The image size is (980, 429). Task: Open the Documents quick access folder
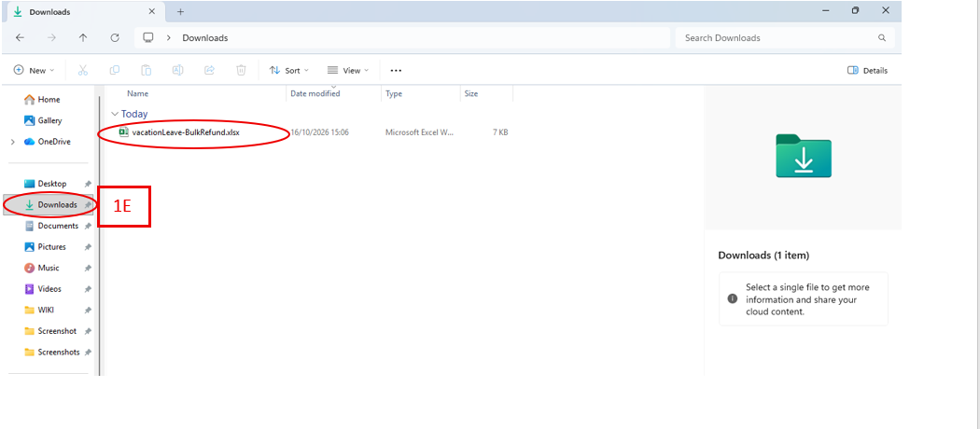(58, 226)
